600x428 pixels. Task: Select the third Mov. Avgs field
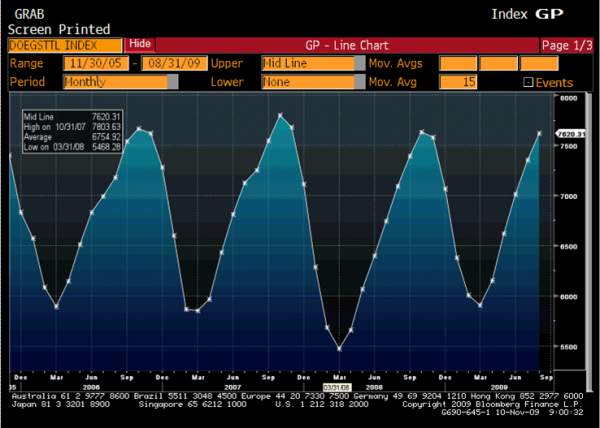537,63
